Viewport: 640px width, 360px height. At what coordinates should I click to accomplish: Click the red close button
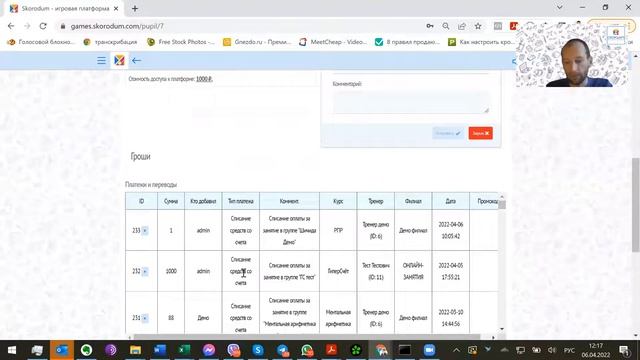click(x=480, y=133)
